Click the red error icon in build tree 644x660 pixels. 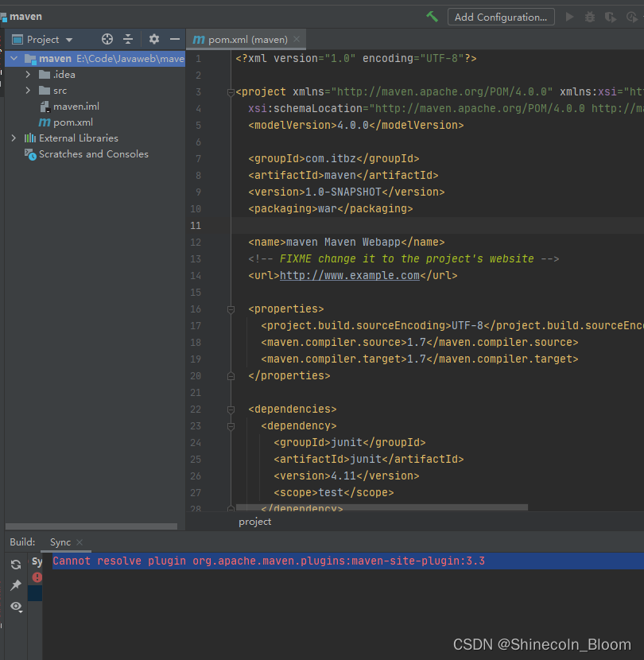tap(37, 577)
